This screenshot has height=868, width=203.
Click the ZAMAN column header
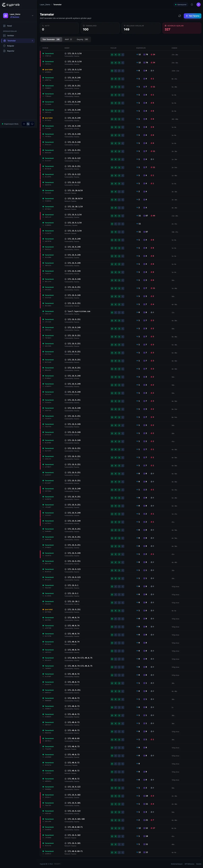point(174,48)
